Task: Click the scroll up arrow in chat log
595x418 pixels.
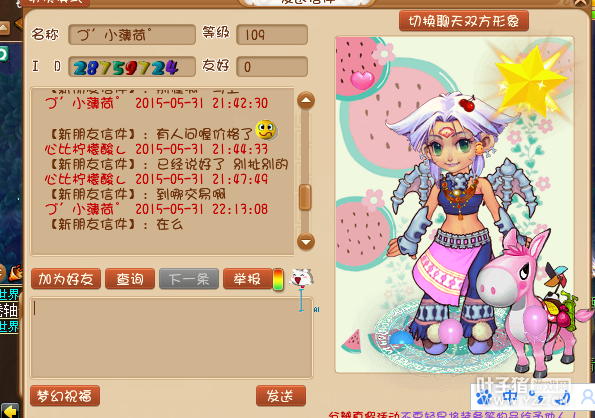Action: (306, 101)
